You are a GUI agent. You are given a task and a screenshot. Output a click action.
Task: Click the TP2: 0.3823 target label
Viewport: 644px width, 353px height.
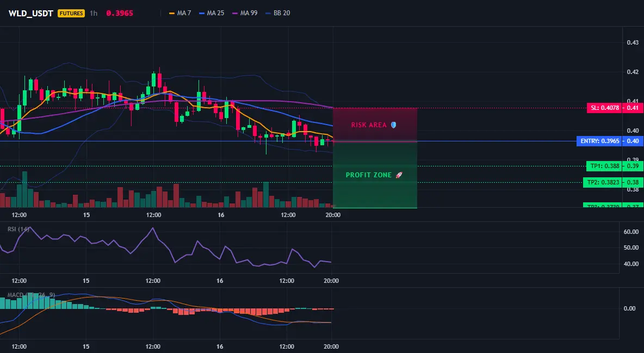[602, 182]
